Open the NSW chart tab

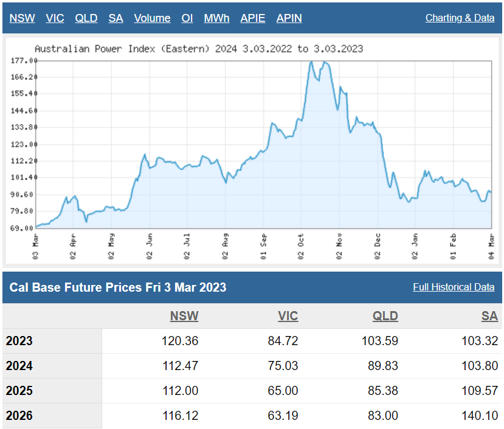22,18
